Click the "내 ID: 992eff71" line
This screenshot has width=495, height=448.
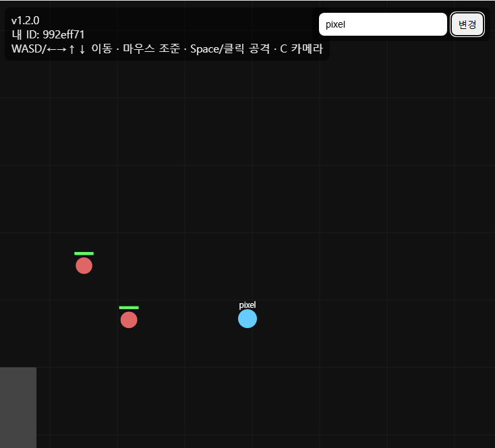pyautogui.click(x=48, y=34)
